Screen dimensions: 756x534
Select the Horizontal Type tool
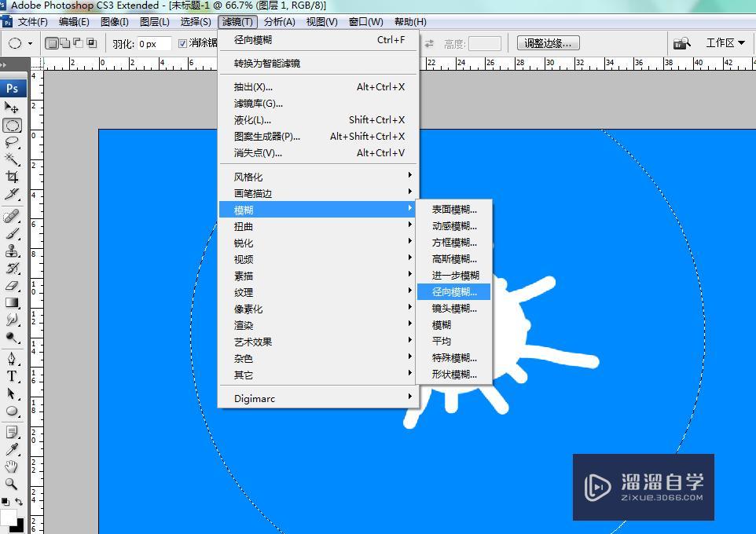point(12,375)
